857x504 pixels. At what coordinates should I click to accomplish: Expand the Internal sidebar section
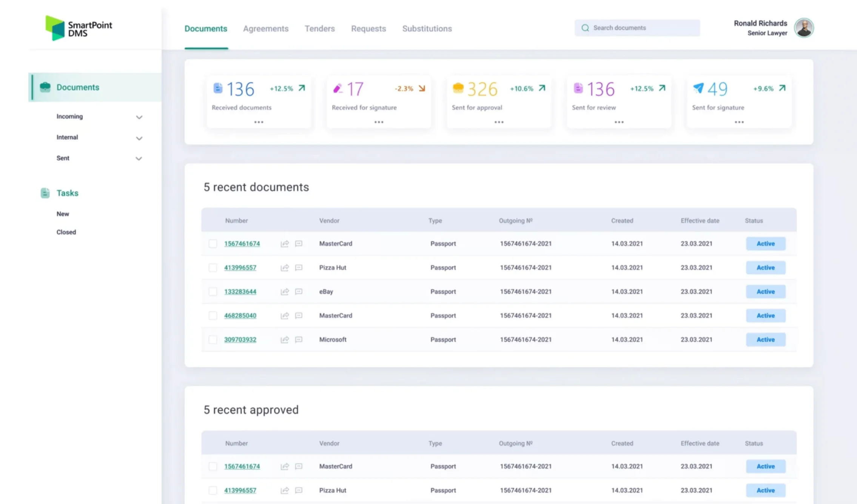click(x=139, y=138)
